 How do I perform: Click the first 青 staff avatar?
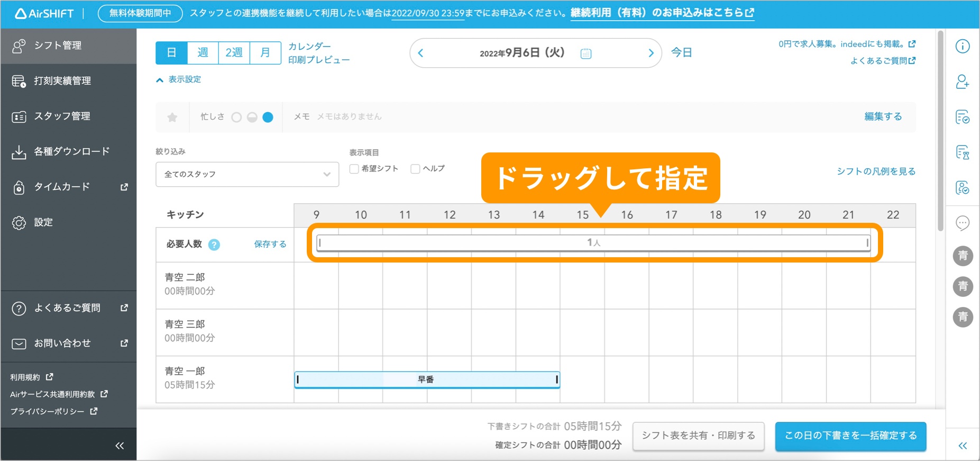(963, 256)
